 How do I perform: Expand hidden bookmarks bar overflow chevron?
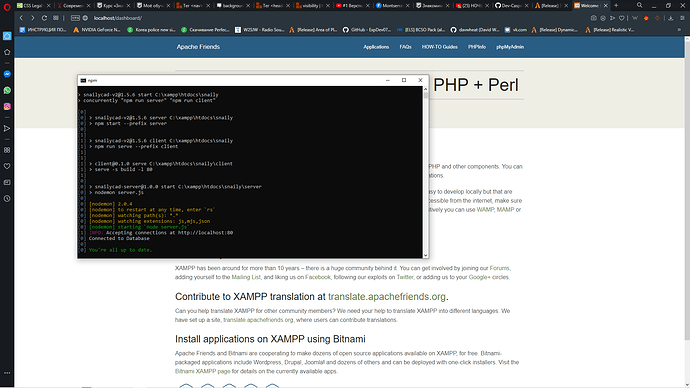coord(679,30)
